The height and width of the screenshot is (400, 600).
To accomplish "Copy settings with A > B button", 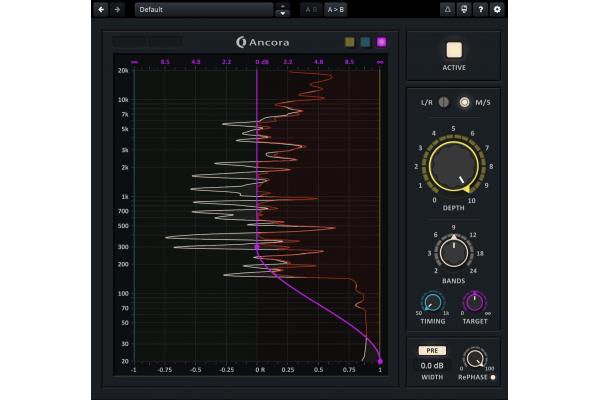I will (x=336, y=10).
